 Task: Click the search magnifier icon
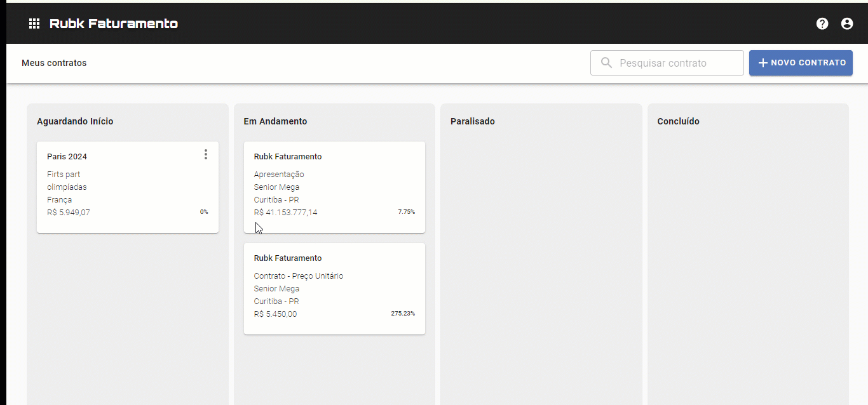pyautogui.click(x=607, y=63)
